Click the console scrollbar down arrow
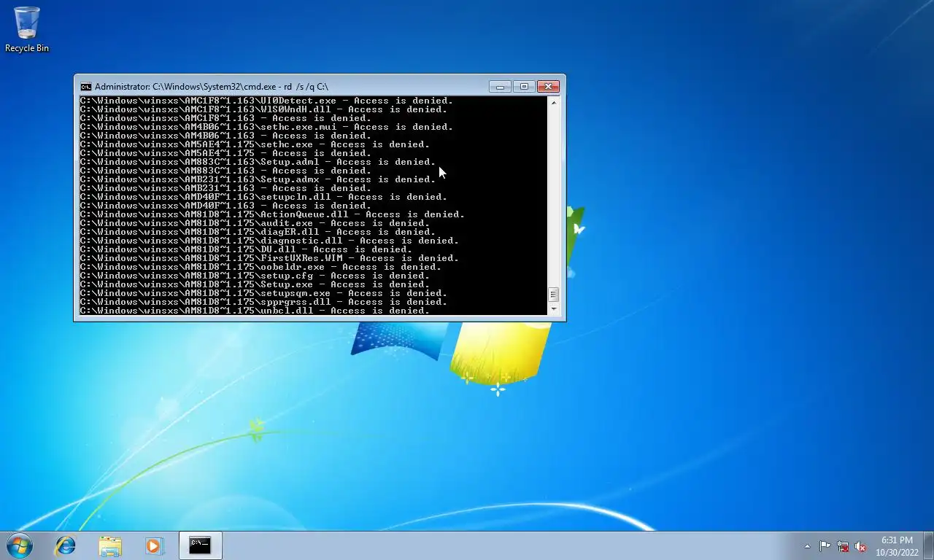This screenshot has height=560, width=934. click(553, 309)
